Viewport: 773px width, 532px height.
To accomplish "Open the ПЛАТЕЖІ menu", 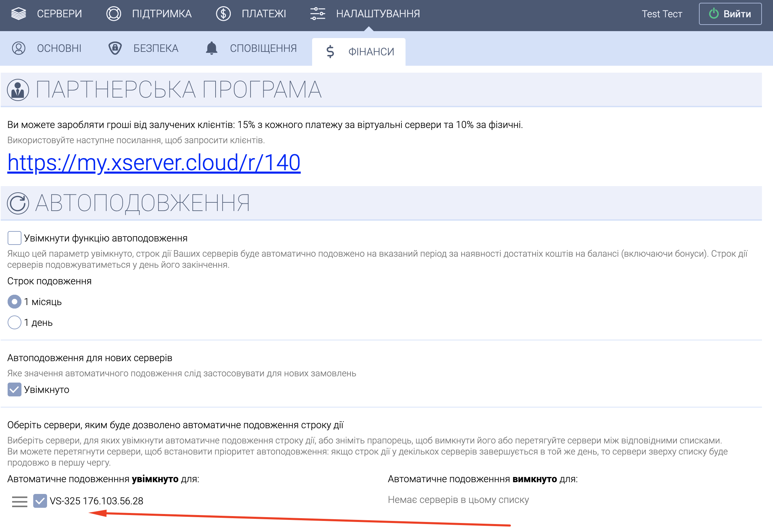I will pos(251,14).
